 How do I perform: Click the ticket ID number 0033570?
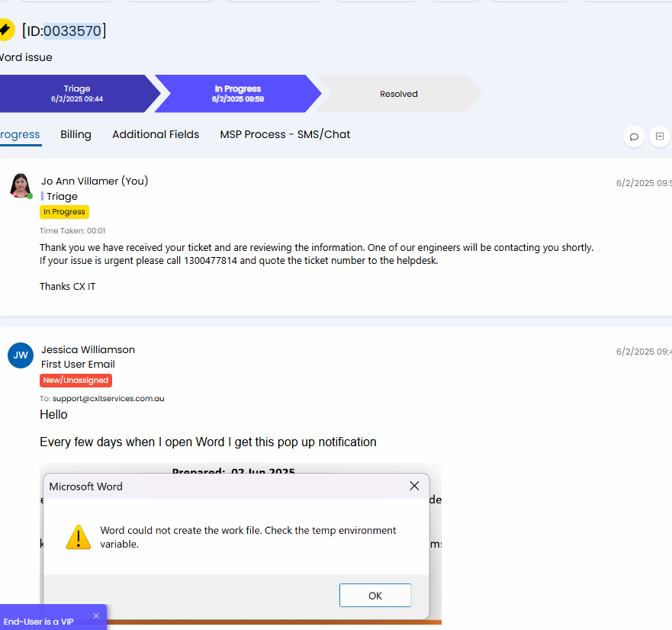point(72,31)
